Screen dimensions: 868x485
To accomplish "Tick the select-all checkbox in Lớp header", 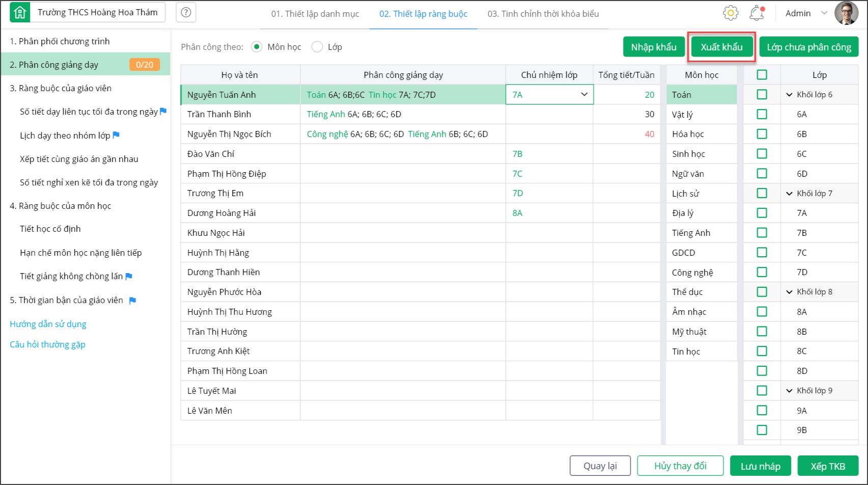I will 762,75.
